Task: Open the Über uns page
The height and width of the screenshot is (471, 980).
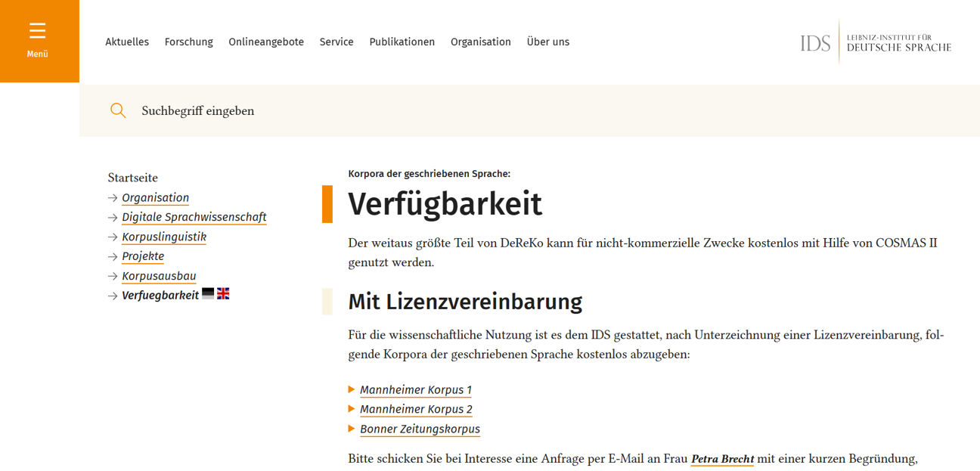Action: pos(548,42)
